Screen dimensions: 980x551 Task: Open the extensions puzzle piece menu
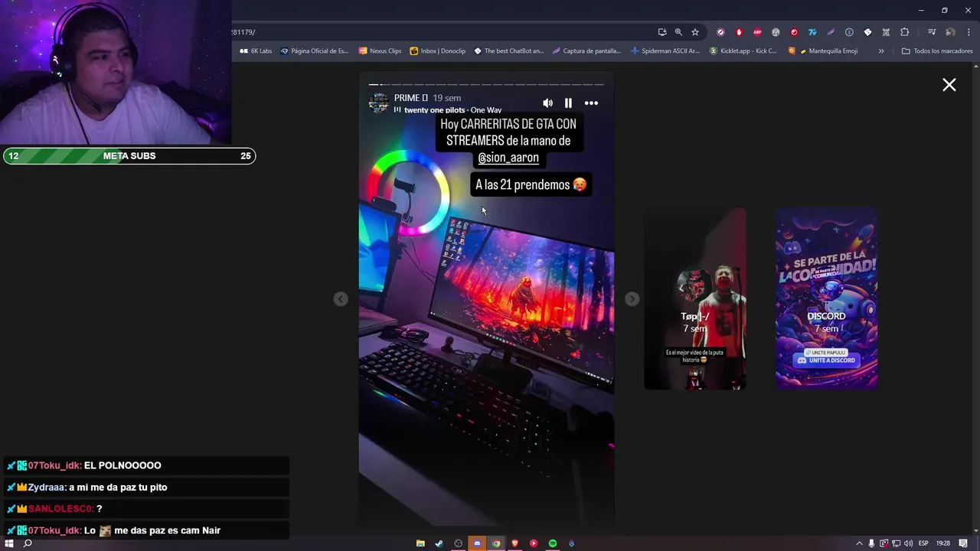pos(905,32)
